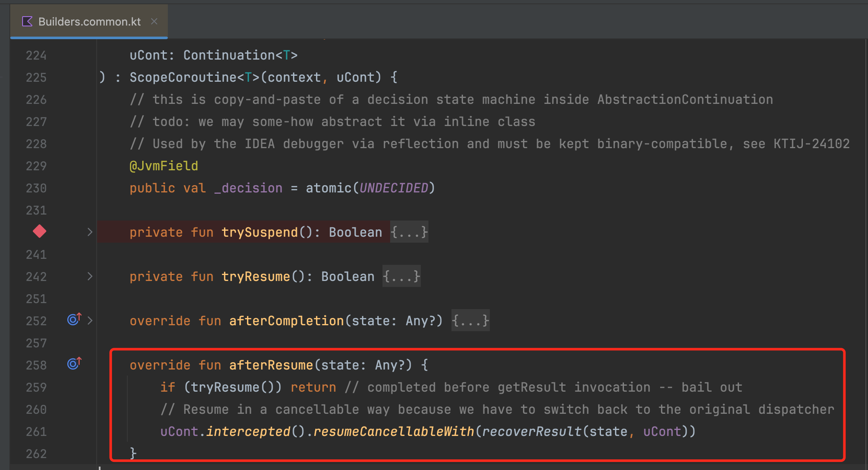This screenshot has width=868, height=470.
Task: Click override gutter icon beside afterCompletion
Action: (74, 319)
